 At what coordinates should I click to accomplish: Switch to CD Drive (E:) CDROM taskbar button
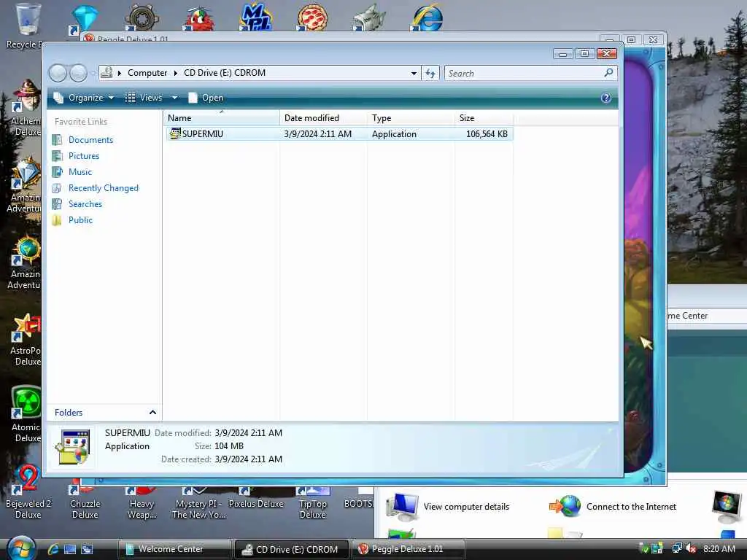tap(292, 549)
